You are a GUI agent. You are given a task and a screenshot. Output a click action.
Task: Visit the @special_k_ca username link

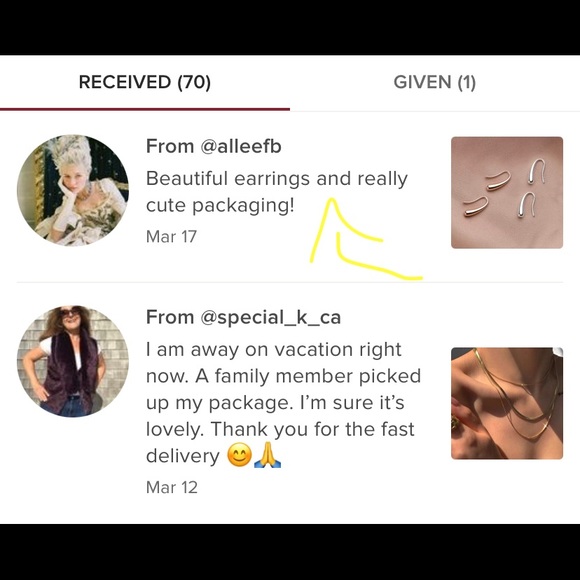270,317
